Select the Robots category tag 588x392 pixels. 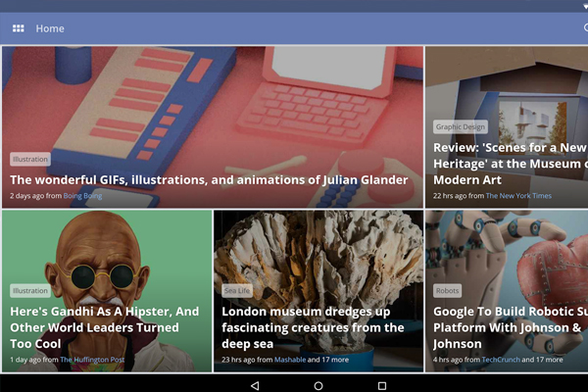click(x=448, y=290)
